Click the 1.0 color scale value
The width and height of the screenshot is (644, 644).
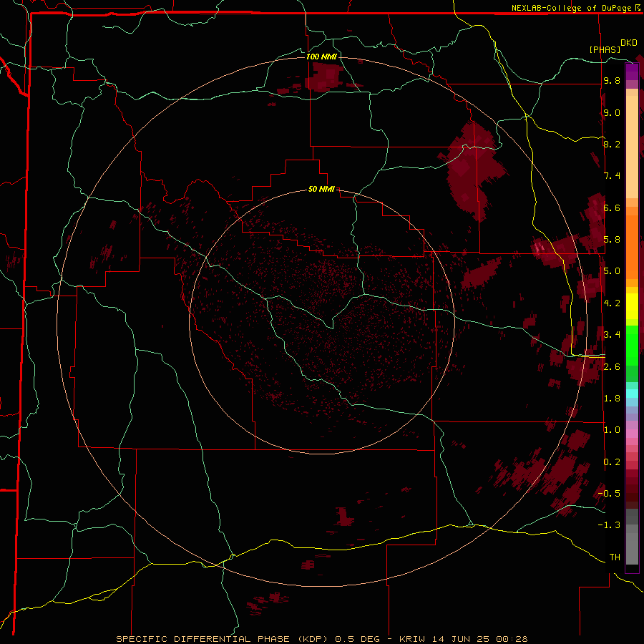(x=612, y=430)
